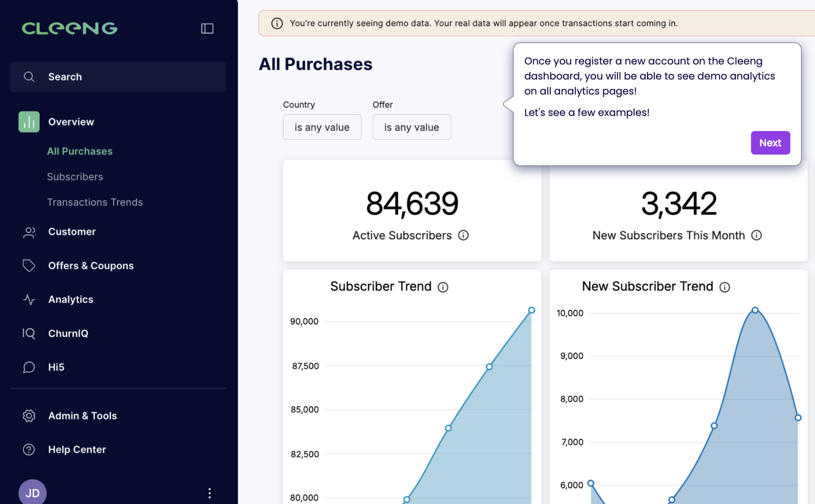Open Hi5
The height and width of the screenshot is (504, 815).
[x=56, y=367]
